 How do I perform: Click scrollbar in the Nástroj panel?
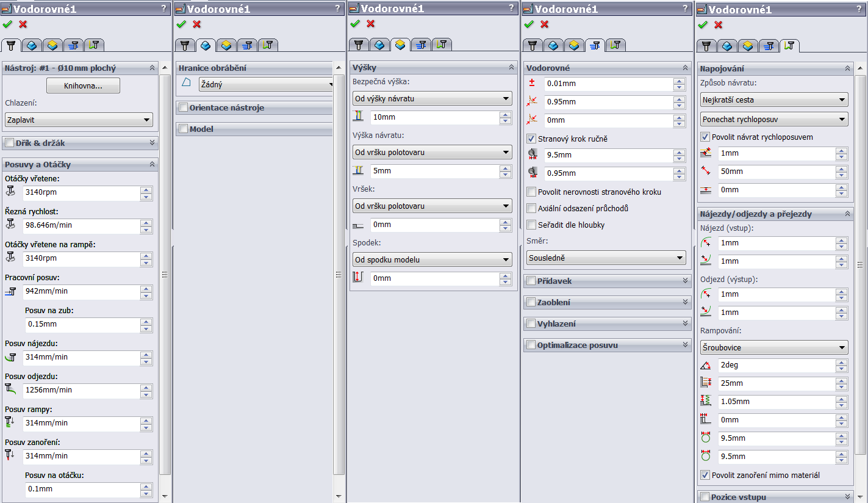165,275
